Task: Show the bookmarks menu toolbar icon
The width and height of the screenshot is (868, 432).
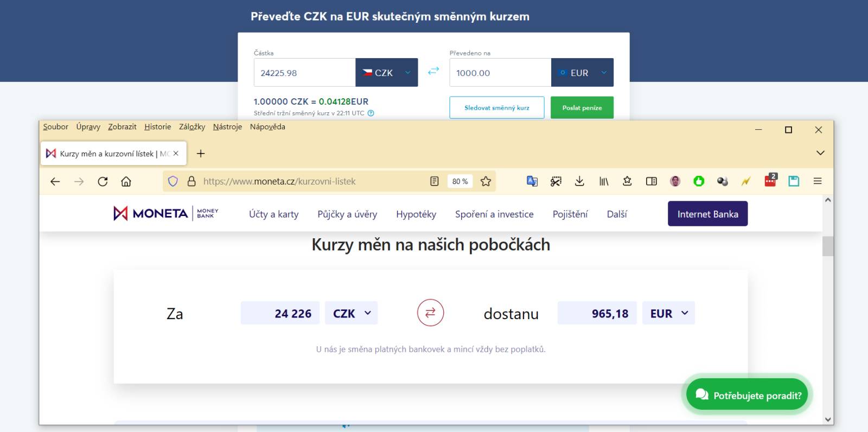Action: tap(627, 181)
